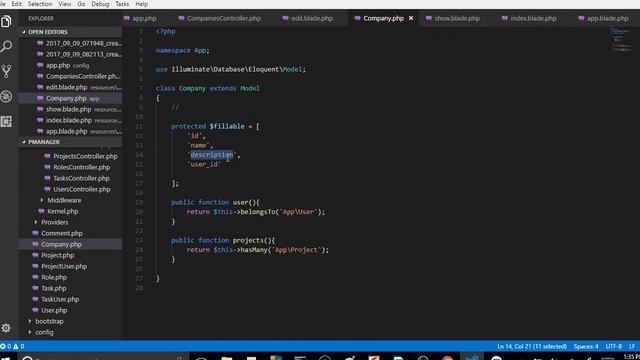Screen dimensions: 640x360
Task: Click the EXPLORER panel title
Action: [x=41, y=19]
